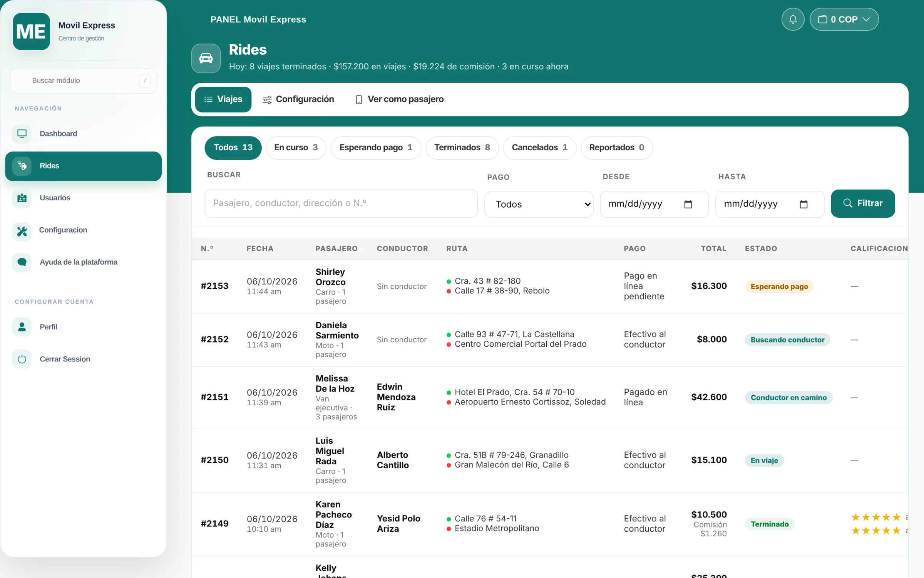Filter by En curso rides
Image resolution: width=924 pixels, height=578 pixels.
[x=296, y=148]
